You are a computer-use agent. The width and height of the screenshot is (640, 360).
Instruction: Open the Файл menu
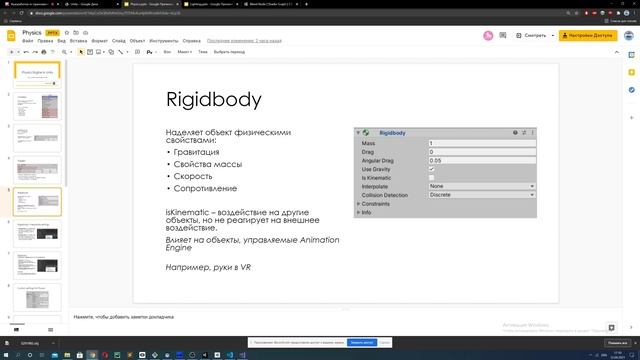click(27, 41)
